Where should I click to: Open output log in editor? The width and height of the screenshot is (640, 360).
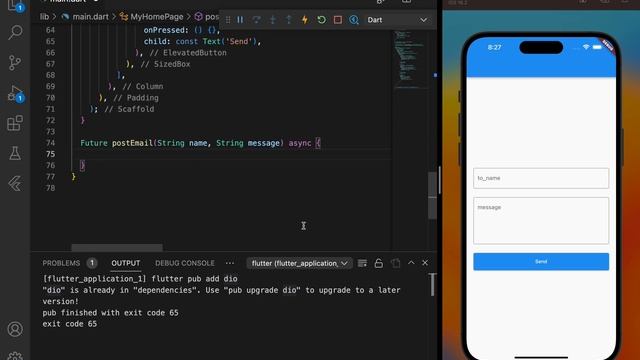(x=395, y=263)
